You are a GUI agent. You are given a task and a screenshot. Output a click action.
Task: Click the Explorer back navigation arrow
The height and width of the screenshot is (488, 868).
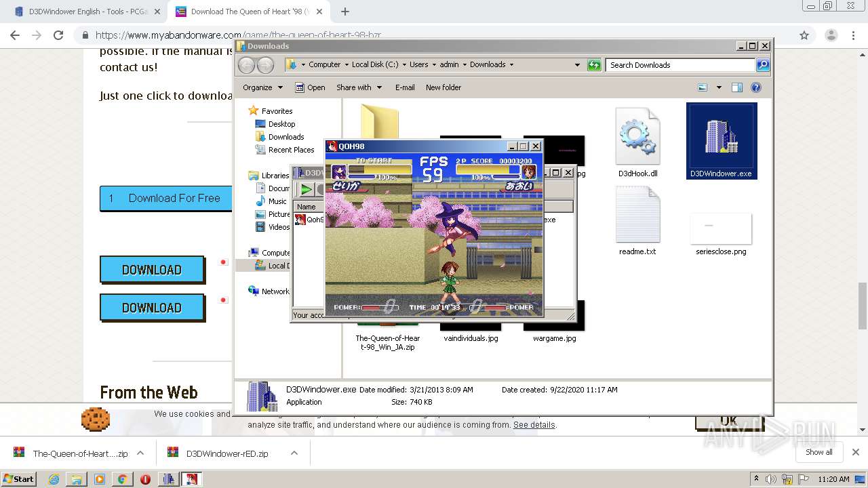click(x=247, y=65)
